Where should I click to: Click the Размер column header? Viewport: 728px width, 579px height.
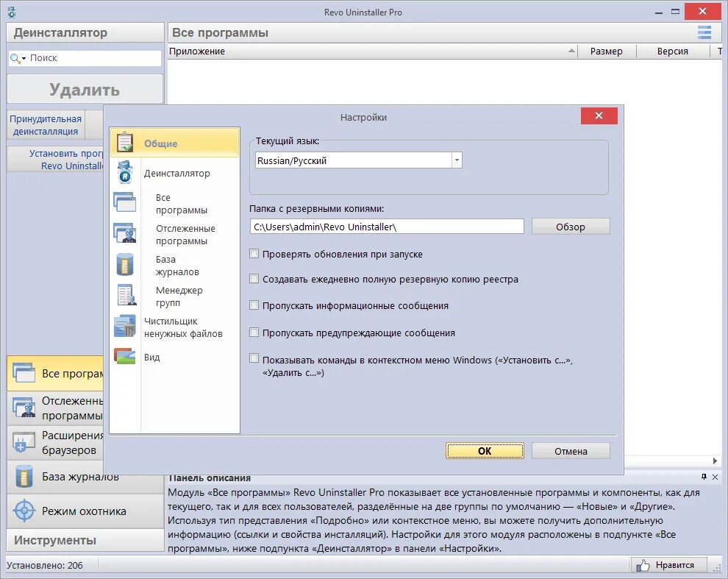[607, 51]
